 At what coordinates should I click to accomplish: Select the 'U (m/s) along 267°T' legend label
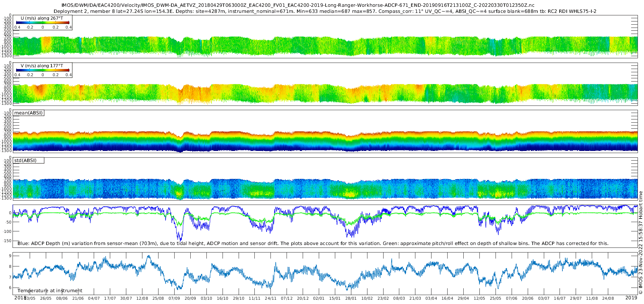pyautogui.click(x=42, y=18)
